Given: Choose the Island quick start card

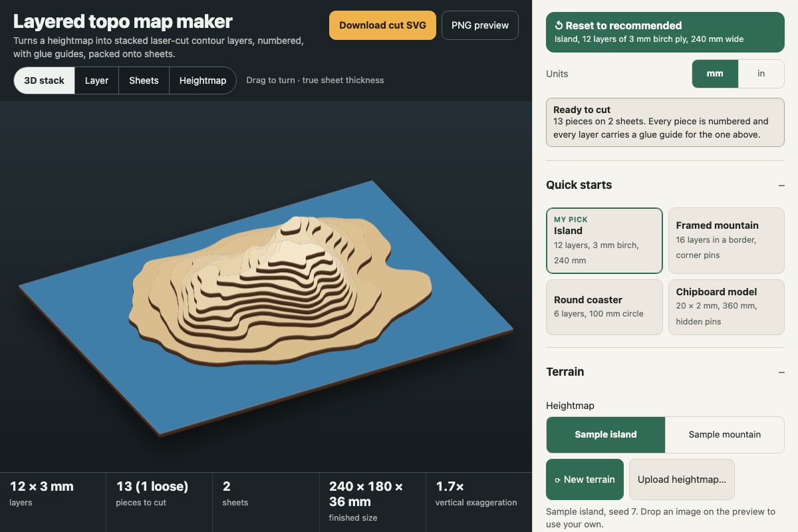Looking at the screenshot, I should [604, 241].
